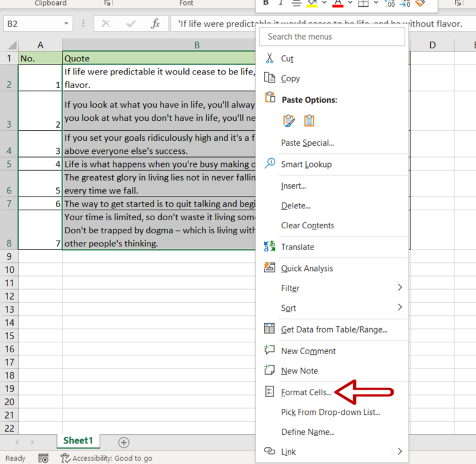This screenshot has height=464, width=476.
Task: Open the Name Box dropdown arrow
Action: tap(66, 24)
